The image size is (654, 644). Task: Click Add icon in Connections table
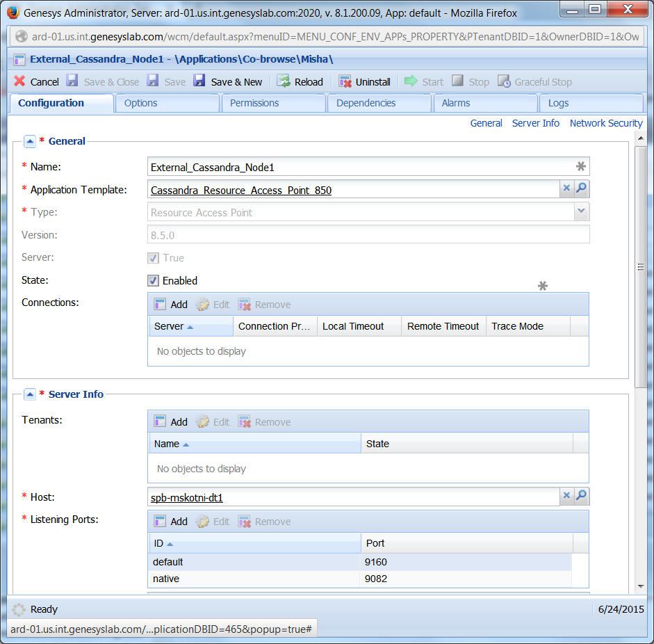pos(160,304)
